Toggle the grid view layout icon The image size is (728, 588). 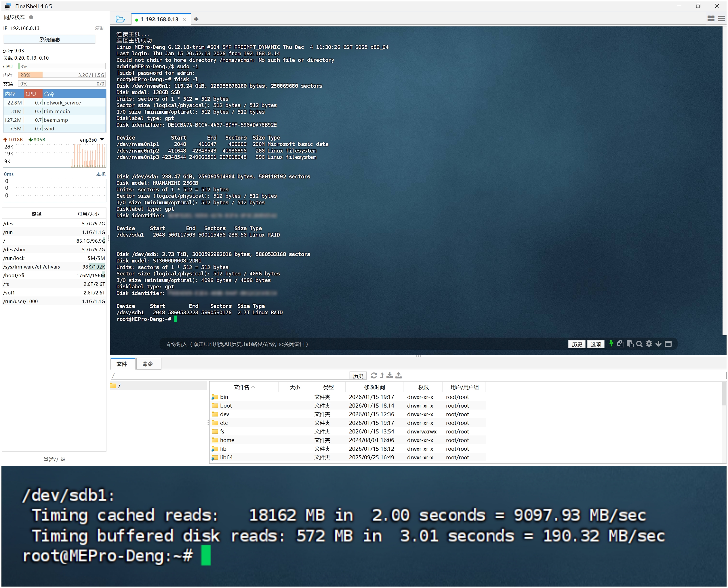711,19
